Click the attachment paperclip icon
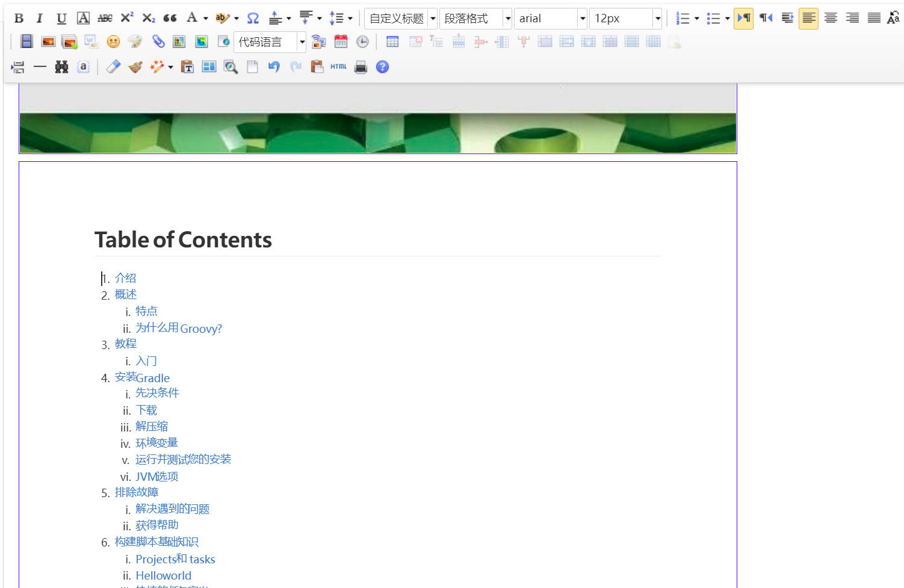 pos(158,42)
